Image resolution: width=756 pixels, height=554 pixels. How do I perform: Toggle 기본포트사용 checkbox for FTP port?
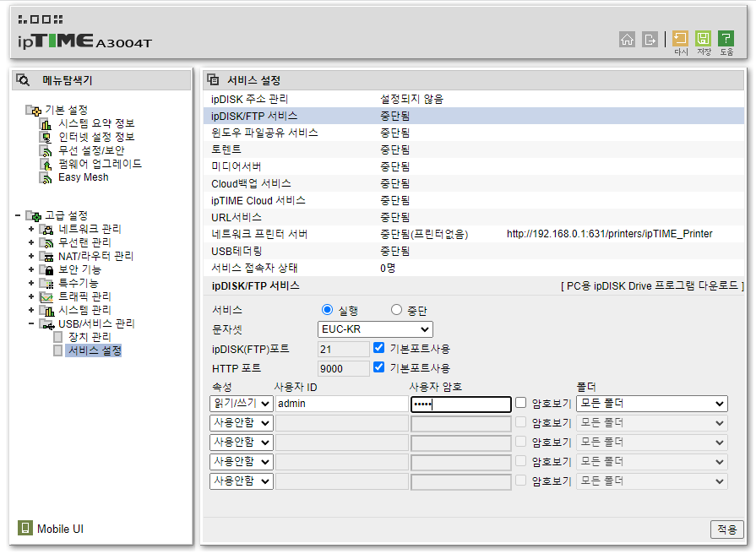click(x=379, y=348)
